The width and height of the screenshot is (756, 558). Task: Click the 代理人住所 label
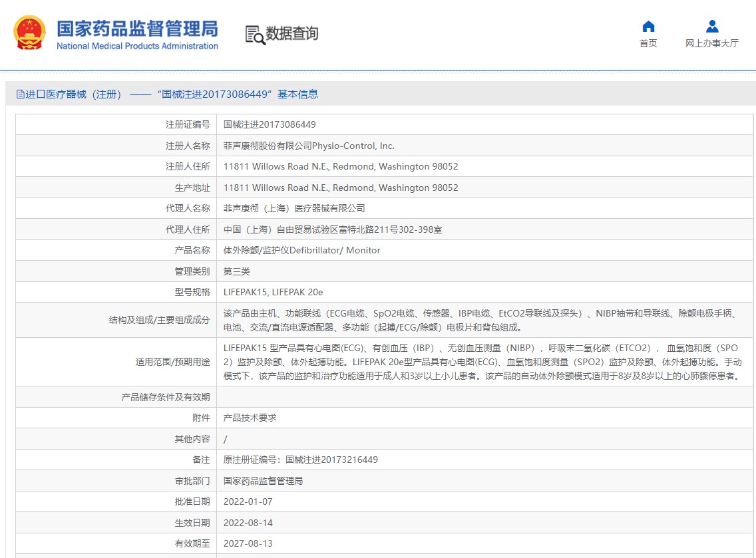click(x=188, y=229)
